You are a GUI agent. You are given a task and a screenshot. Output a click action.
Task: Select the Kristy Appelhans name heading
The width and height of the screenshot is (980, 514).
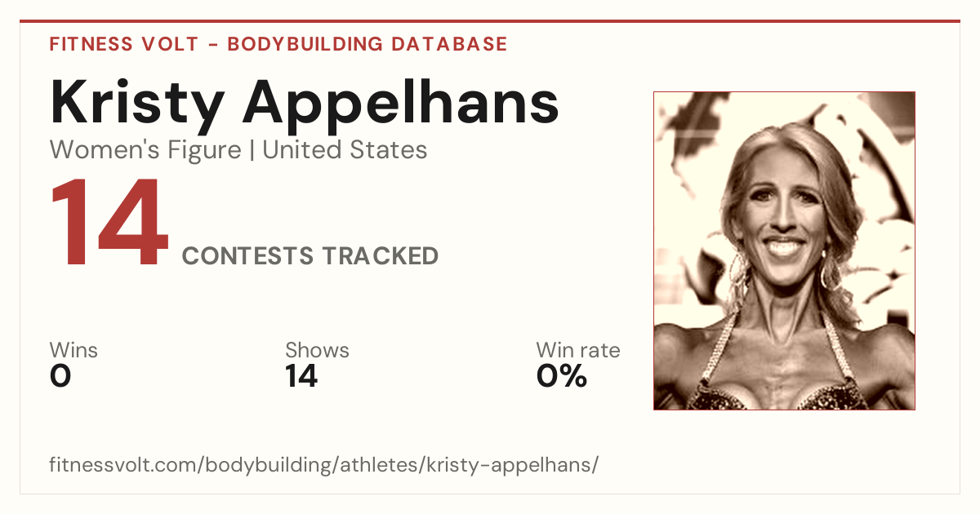point(305,103)
